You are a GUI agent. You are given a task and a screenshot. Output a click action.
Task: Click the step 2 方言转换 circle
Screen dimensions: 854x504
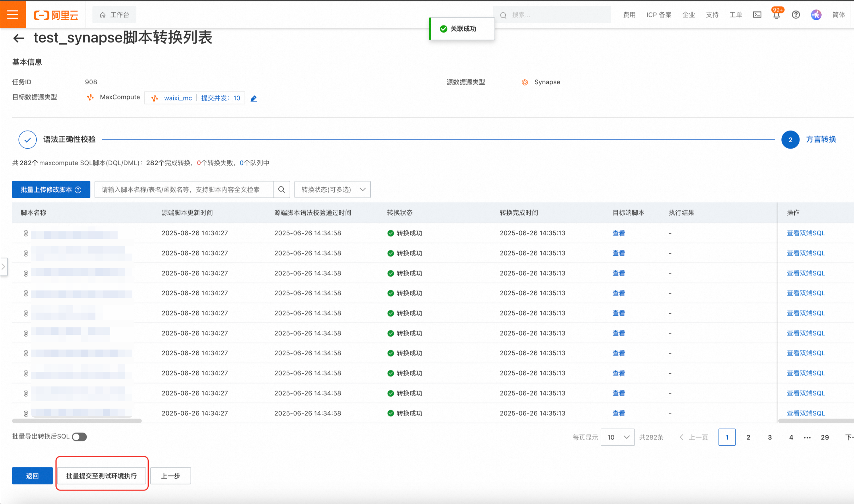pos(790,140)
